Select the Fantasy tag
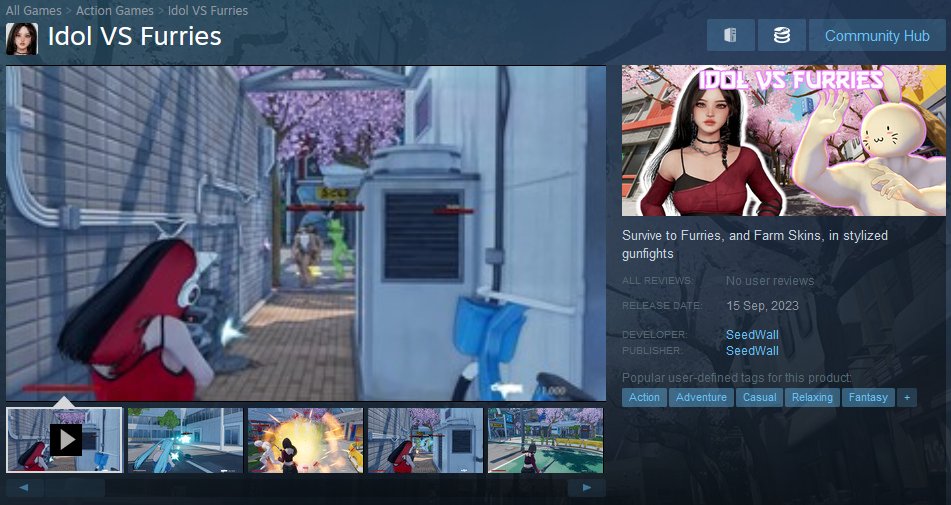951x505 pixels. 868,398
